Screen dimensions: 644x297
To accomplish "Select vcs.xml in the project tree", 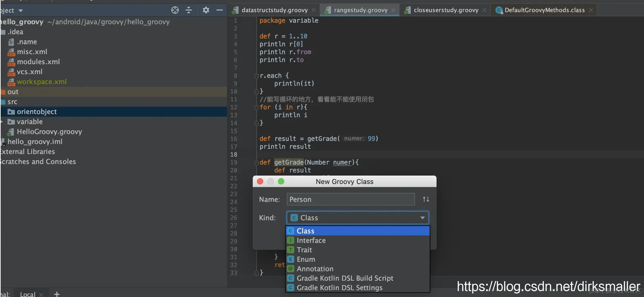I will (x=113, y=72).
